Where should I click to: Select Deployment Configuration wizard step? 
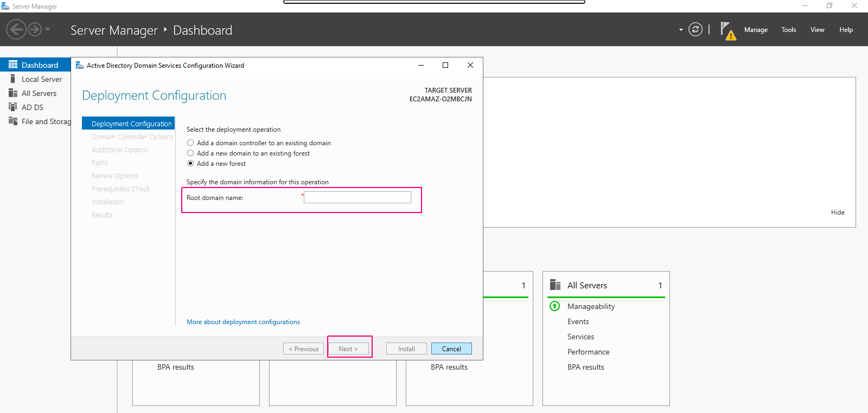pos(128,124)
